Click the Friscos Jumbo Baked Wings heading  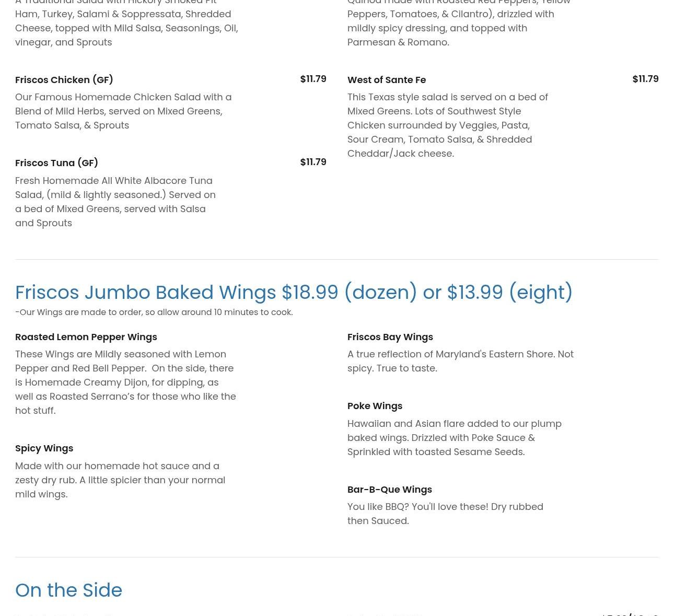294,292
